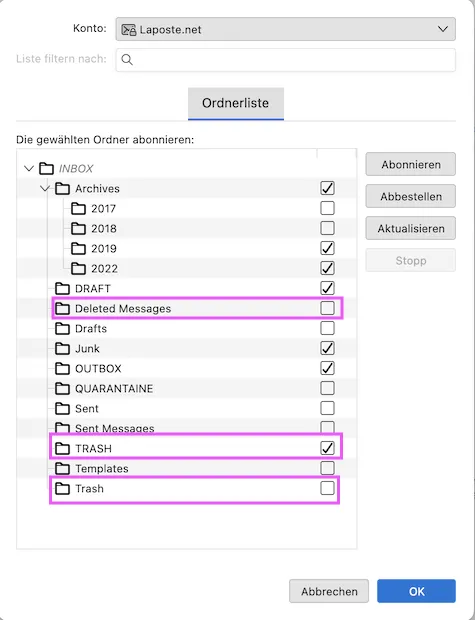This screenshot has height=620, width=475.
Task: Select the Sent Messages folder row
Action: click(187, 428)
